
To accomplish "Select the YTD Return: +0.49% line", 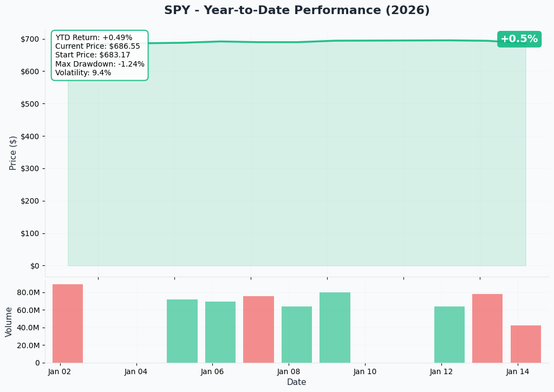I will point(94,37).
